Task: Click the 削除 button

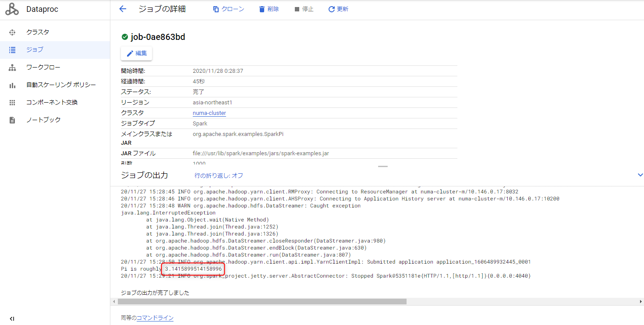Action: [x=269, y=9]
